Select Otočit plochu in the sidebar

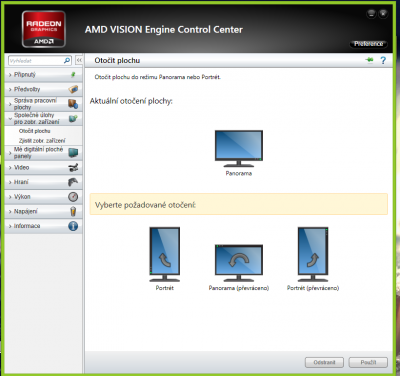(35, 131)
